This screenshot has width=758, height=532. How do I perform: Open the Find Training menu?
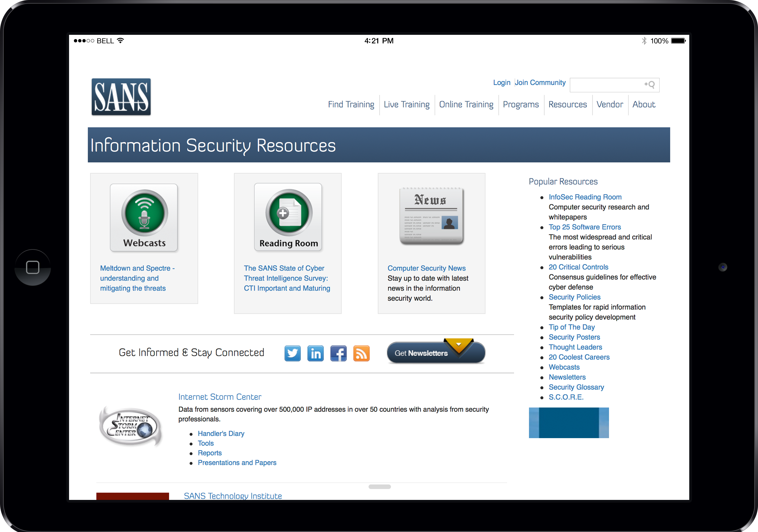351,104
